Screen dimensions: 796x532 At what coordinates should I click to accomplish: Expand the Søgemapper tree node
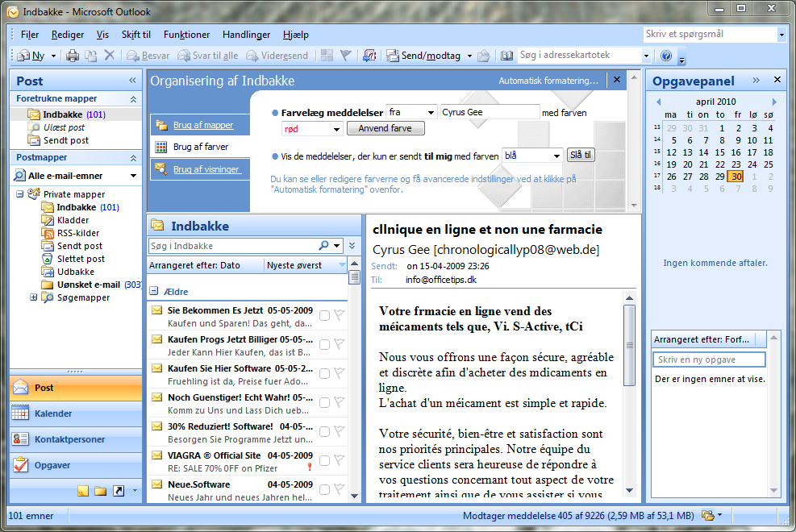tap(34, 297)
